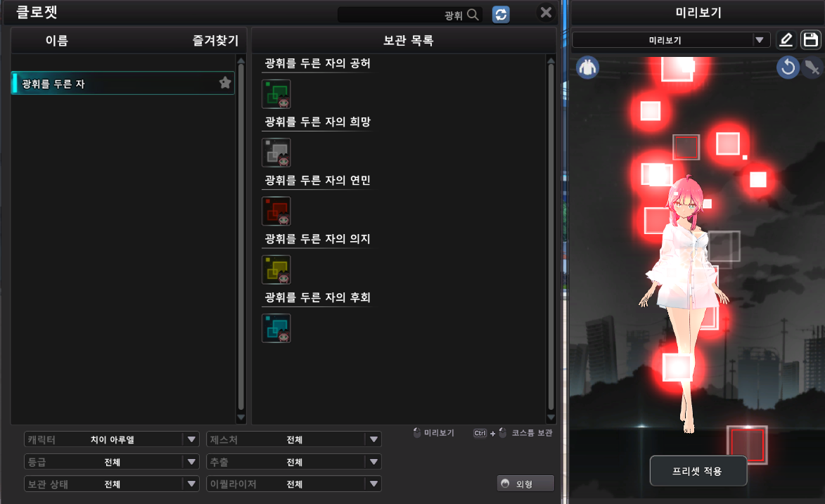Expand the 제스처 filter dropdown
Viewport: 825px width, 504px height.
tap(294, 440)
